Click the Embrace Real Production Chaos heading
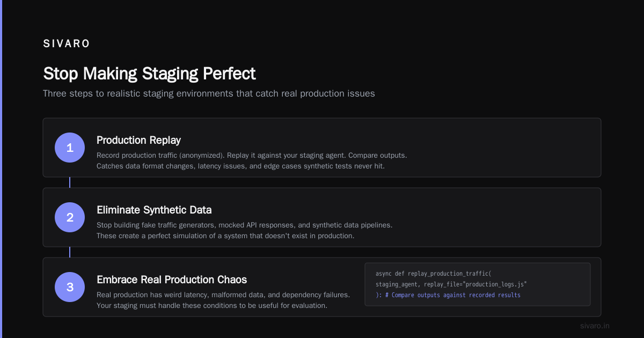This screenshot has height=338, width=644. (x=172, y=280)
